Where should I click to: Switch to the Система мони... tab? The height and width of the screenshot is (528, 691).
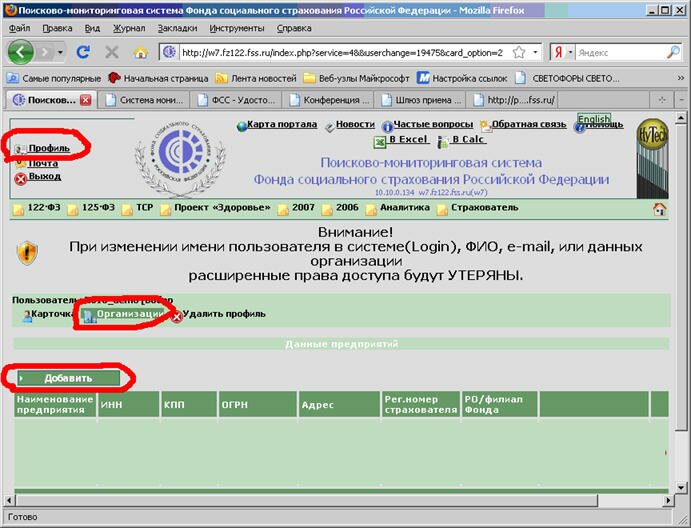point(144,100)
